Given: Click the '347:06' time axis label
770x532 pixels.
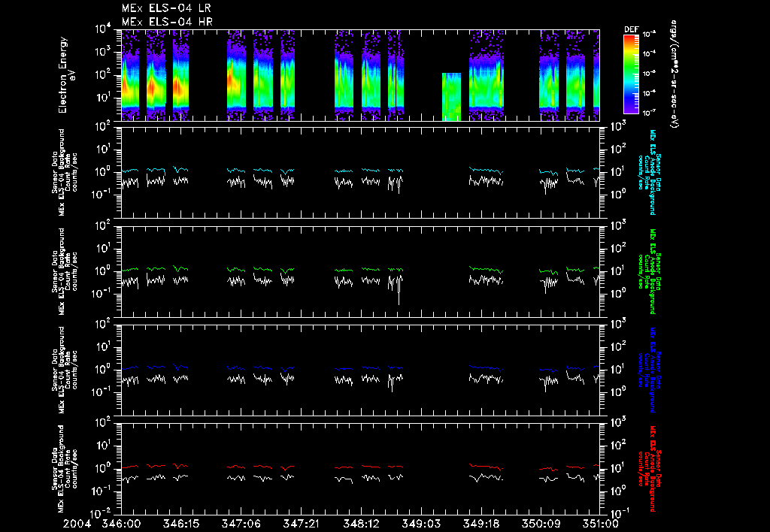Looking at the screenshot, I should 241,524.
